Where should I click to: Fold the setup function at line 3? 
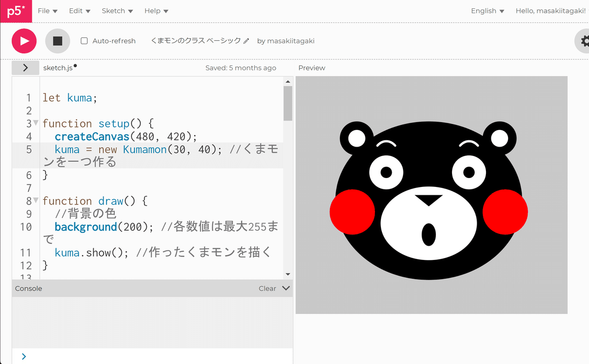36,123
